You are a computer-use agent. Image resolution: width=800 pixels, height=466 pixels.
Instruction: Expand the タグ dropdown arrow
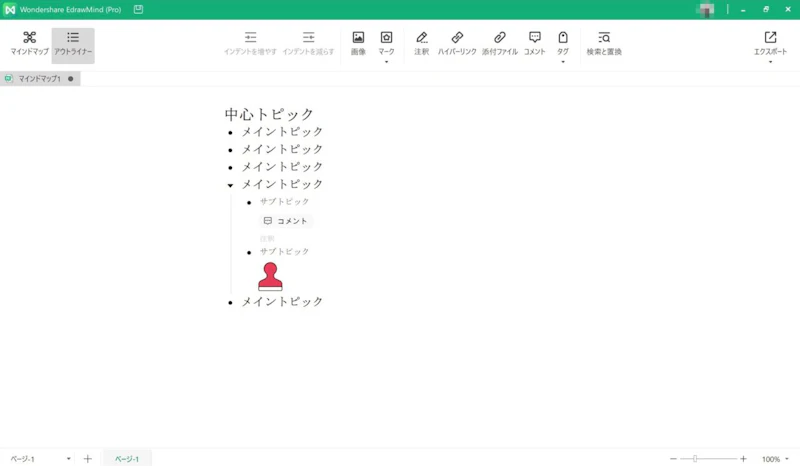[x=563, y=62]
